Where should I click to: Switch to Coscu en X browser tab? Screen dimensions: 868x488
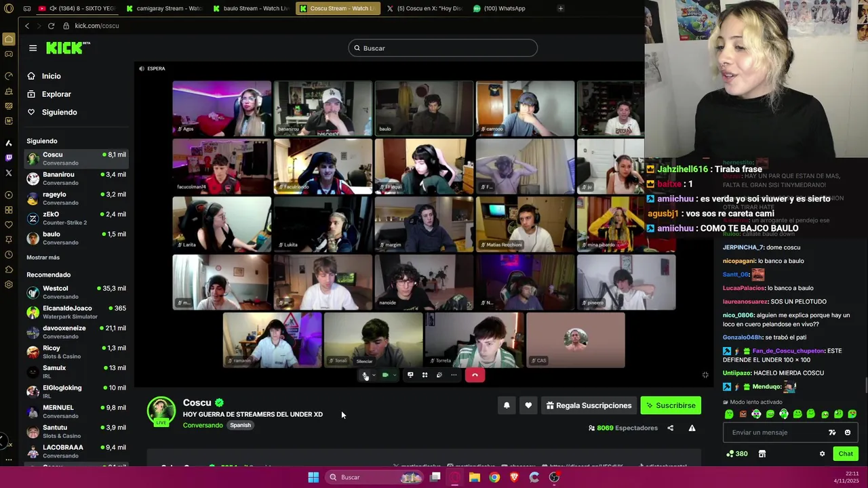click(x=425, y=8)
